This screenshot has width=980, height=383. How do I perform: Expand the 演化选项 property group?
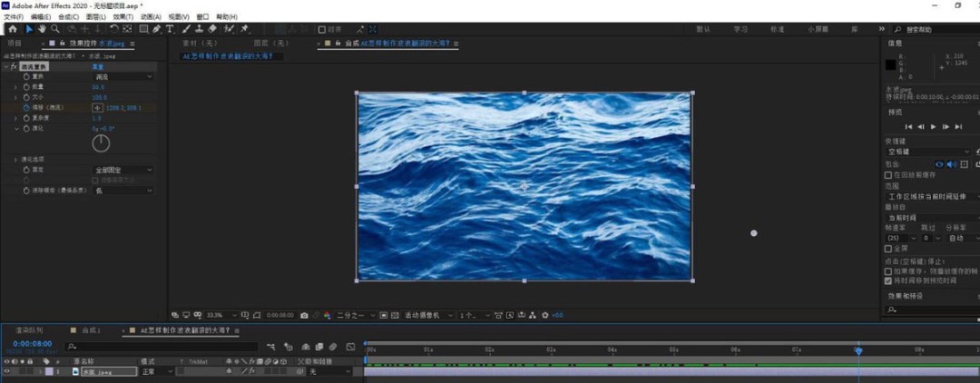(15, 159)
